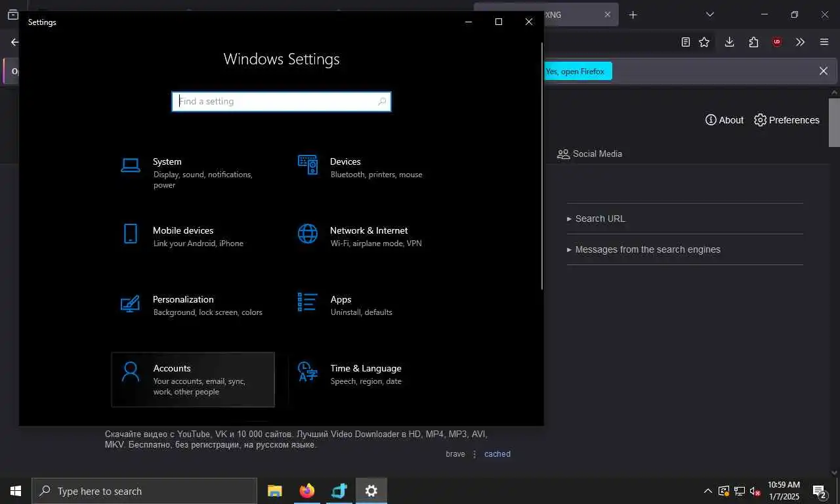Bookmark this page with the star icon
840x504 pixels.
[x=704, y=42]
